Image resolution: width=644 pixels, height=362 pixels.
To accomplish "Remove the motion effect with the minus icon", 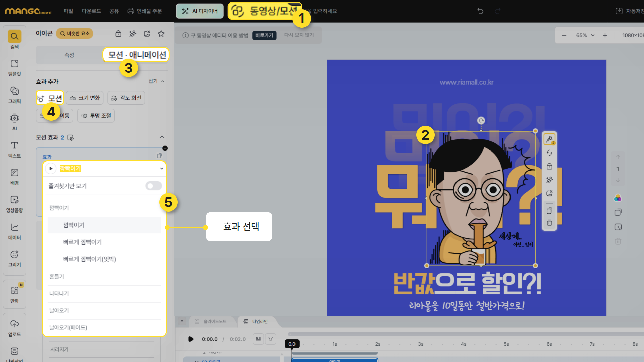I will pos(165,148).
